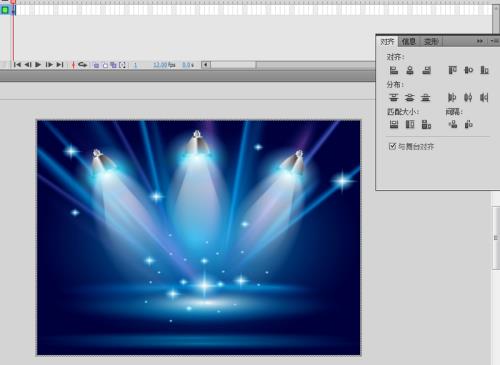Screen dimensions: 500x365
Task: Click the 12.00 fps frame rate value
Action: [164, 65]
